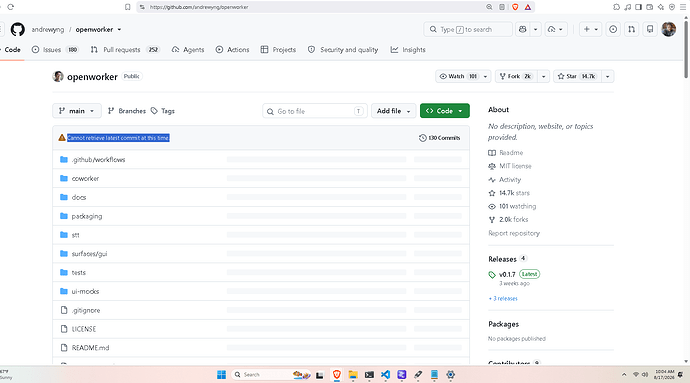The width and height of the screenshot is (690, 383).
Task: Click the Brave Shields lion icon
Action: click(x=515, y=7)
